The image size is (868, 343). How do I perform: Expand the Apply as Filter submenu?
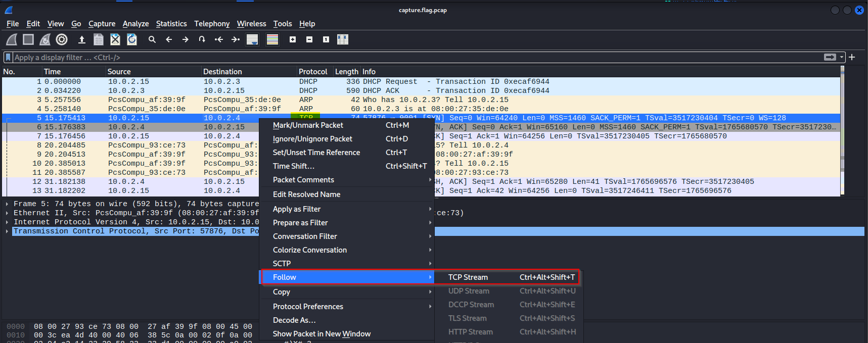point(347,209)
